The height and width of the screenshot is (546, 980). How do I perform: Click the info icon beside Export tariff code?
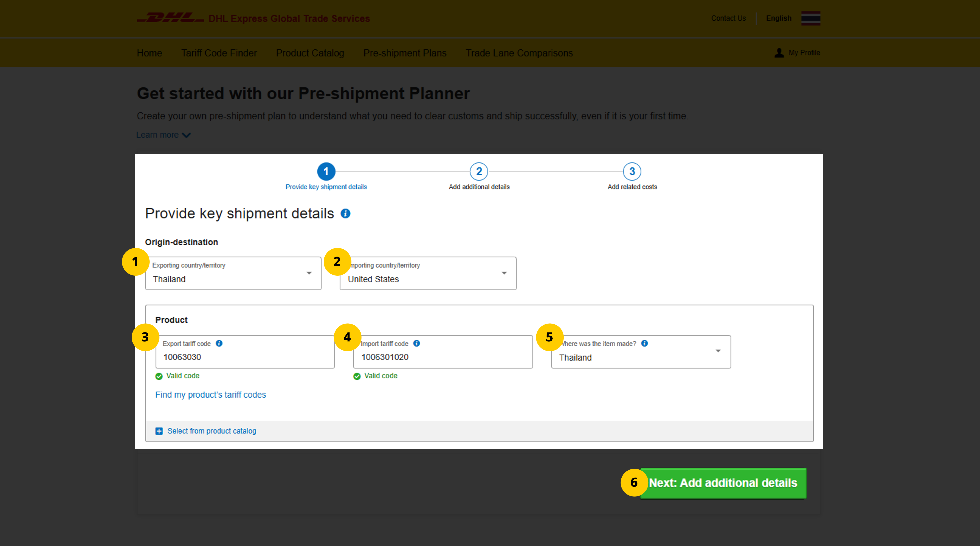coord(220,343)
